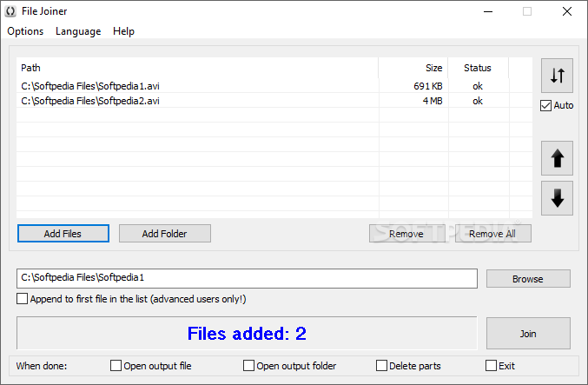Click the Add Files button
Viewport: 588px width, 385px height.
click(x=63, y=234)
